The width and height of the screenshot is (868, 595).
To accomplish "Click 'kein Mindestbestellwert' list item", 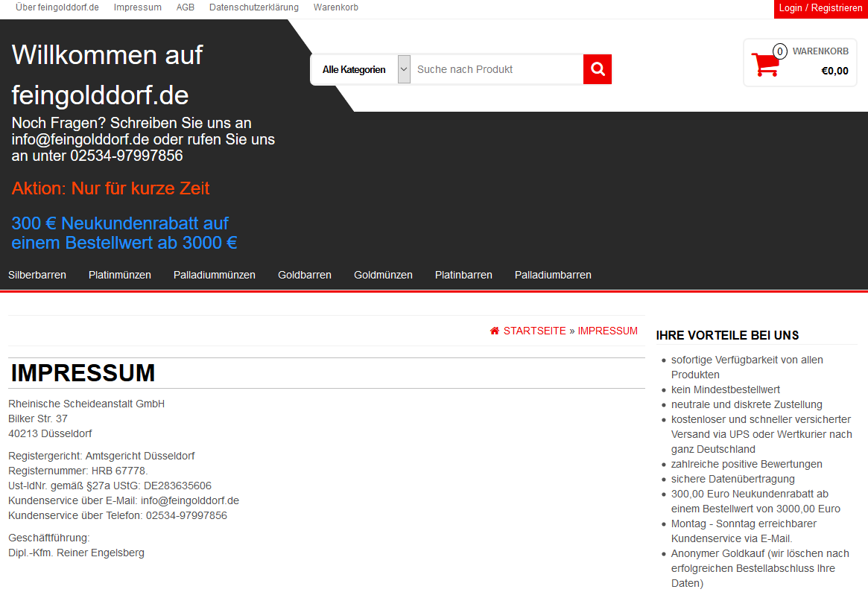I will tap(726, 389).
